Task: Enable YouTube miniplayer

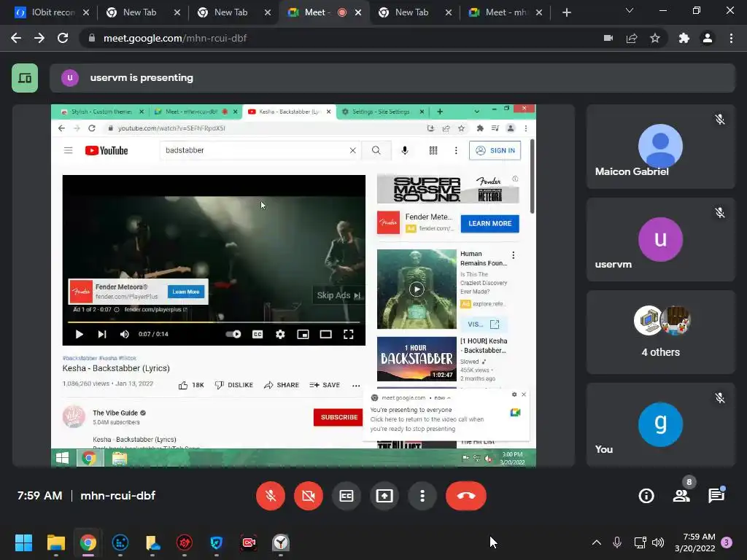Action: pos(303,334)
